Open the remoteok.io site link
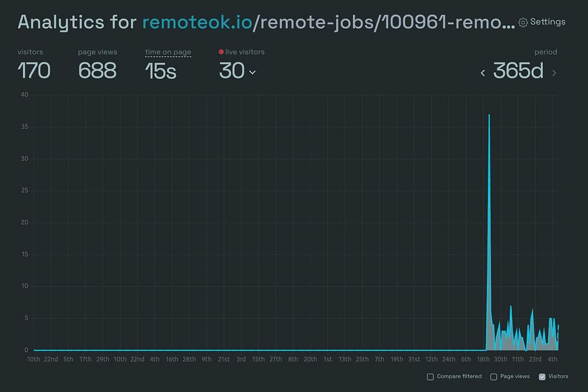This screenshot has width=588, height=392. tap(197, 22)
